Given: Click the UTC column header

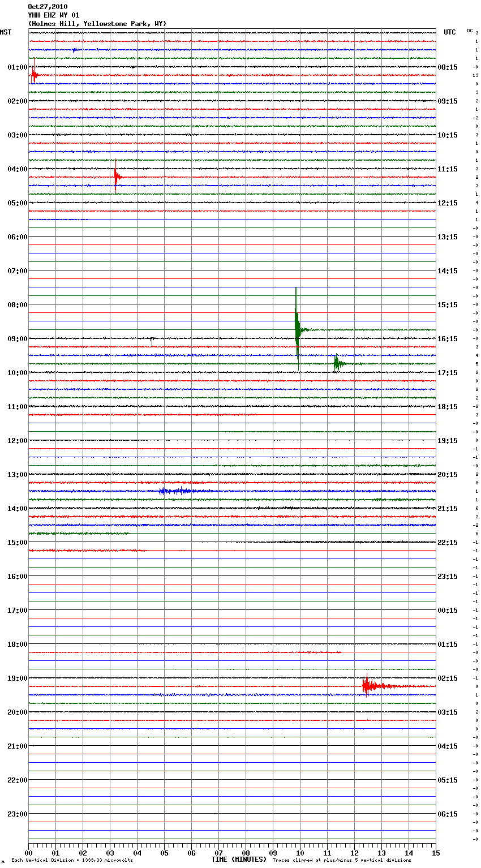Looking at the screenshot, I should 450,32.
